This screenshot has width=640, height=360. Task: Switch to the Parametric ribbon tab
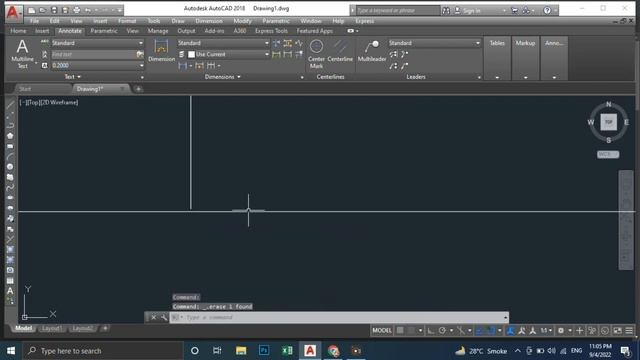pyautogui.click(x=104, y=31)
